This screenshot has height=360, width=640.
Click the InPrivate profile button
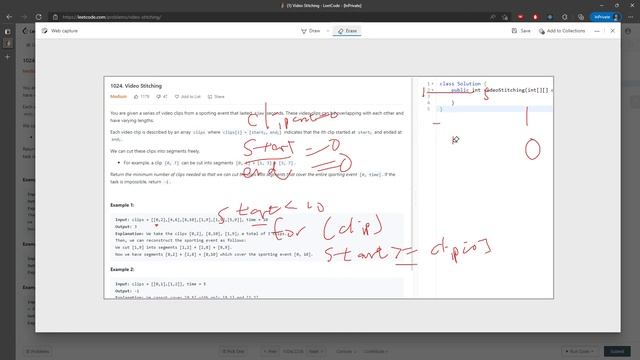coord(606,17)
